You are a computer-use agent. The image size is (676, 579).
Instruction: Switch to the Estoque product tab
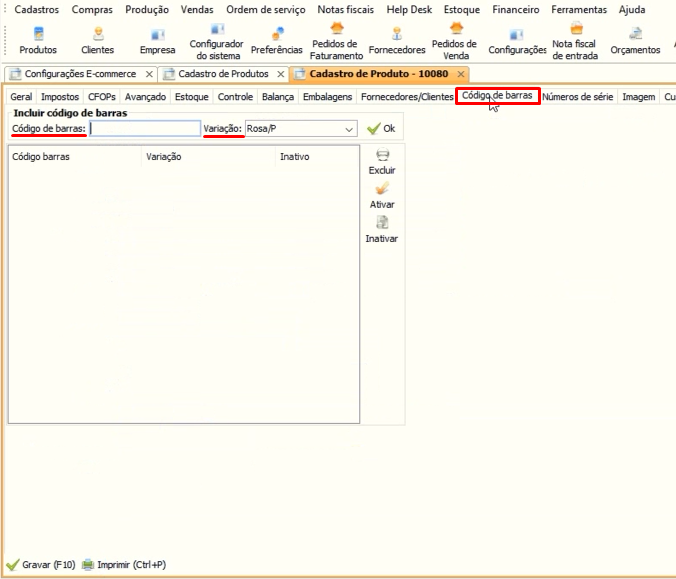tap(191, 97)
